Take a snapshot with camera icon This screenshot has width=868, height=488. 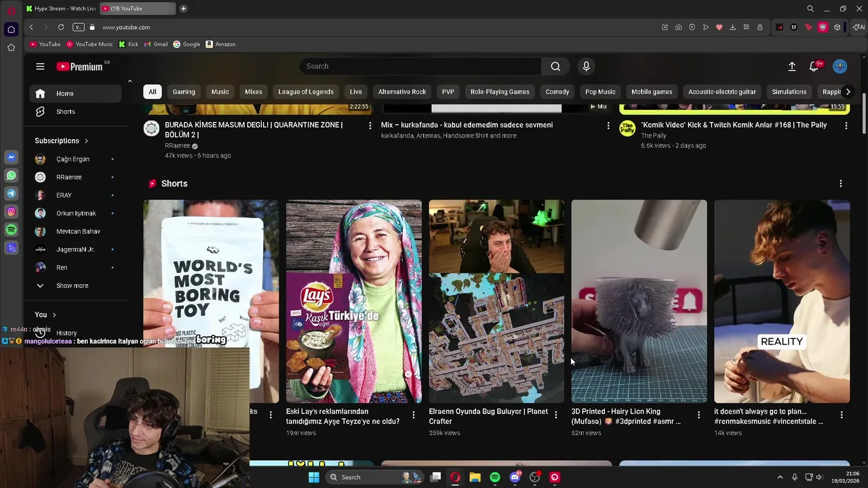pos(678,27)
